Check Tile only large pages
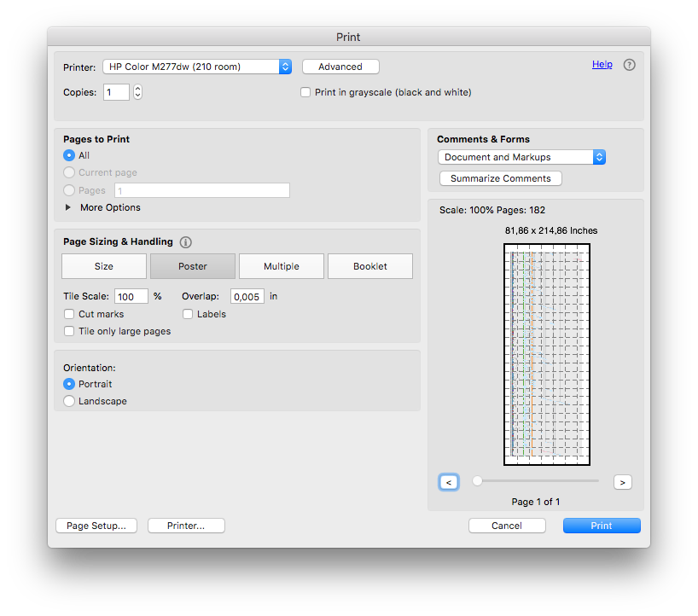This screenshot has height=616, width=698. point(69,331)
